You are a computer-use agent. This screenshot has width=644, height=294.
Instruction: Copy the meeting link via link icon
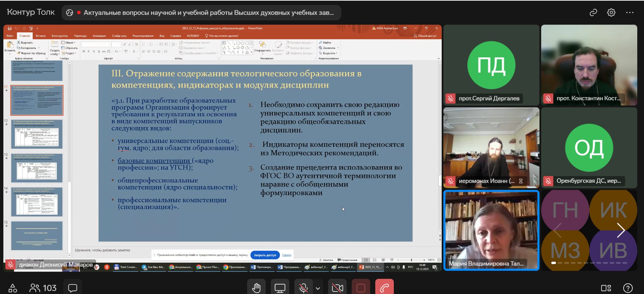593,13
